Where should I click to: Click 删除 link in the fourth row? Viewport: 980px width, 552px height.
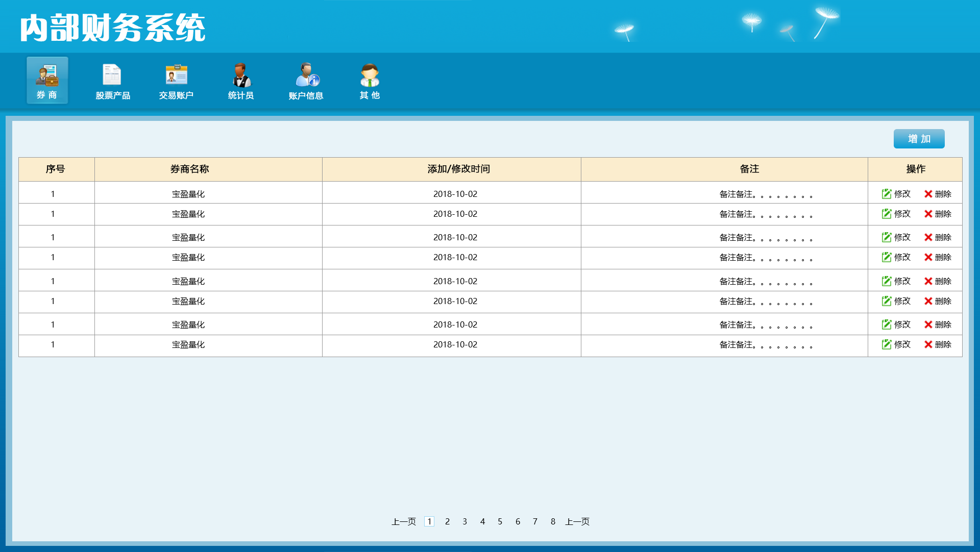(x=943, y=257)
